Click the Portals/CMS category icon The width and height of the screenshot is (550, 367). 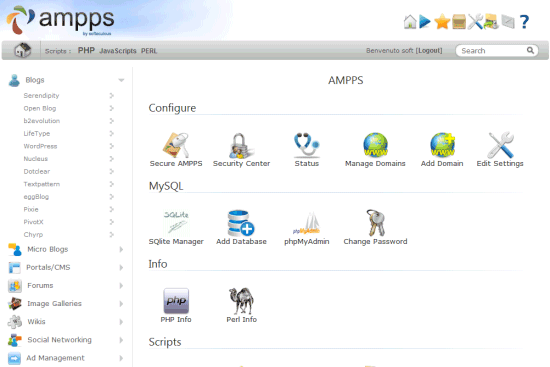(x=15, y=268)
